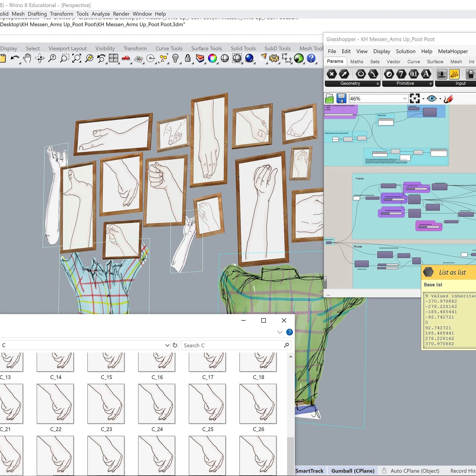Select the Zoom Extents magnifier icon
476x476 pixels.
[x=77, y=58]
